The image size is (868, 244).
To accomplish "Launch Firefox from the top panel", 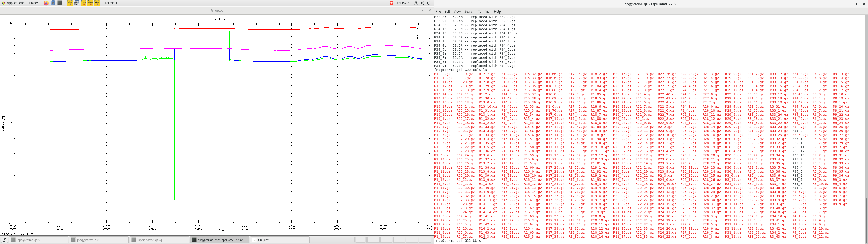I will pyautogui.click(x=46, y=3).
